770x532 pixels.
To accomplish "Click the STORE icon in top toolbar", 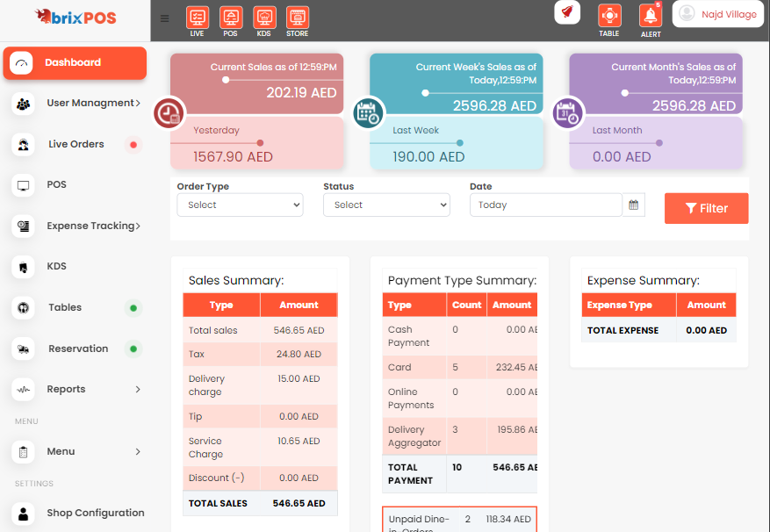I will pyautogui.click(x=297, y=18).
